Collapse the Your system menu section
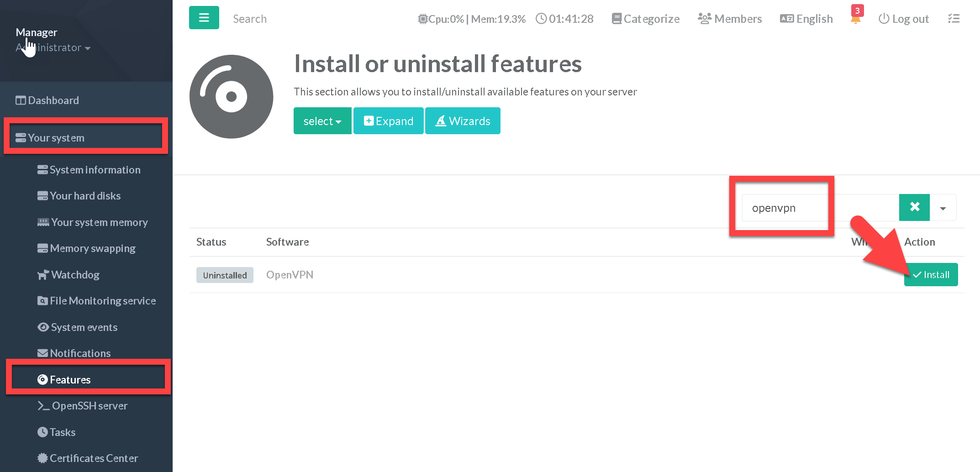Image resolution: width=980 pixels, height=472 pixels. pos(56,138)
